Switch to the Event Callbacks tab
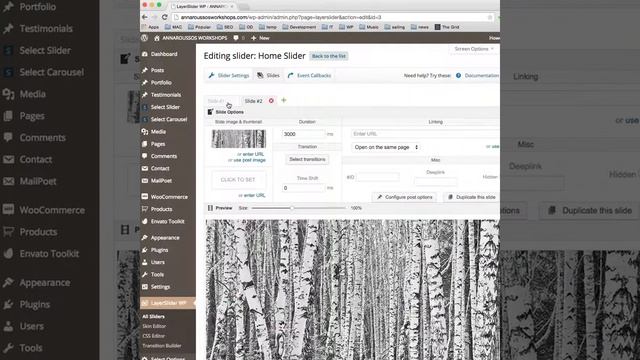This screenshot has width=640, height=360. coord(309,76)
